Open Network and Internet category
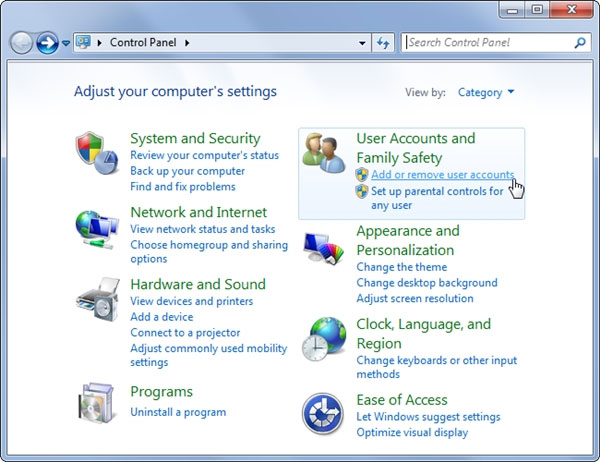The image size is (600, 462). click(x=199, y=212)
